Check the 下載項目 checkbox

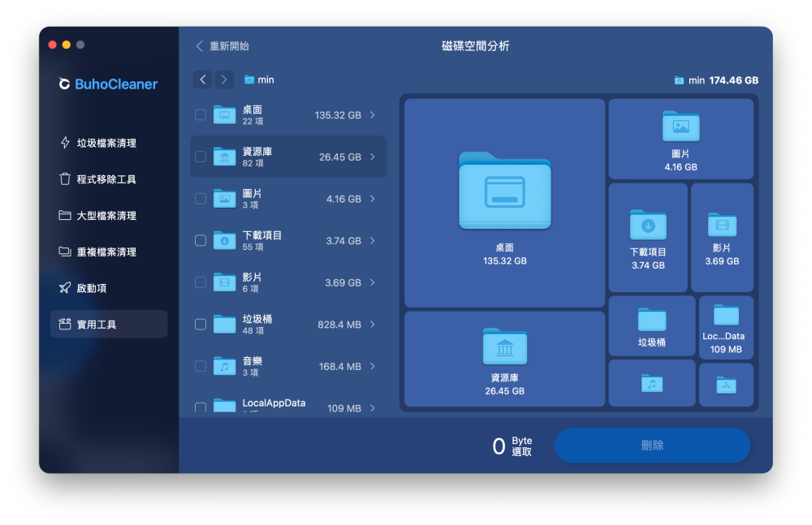201,241
